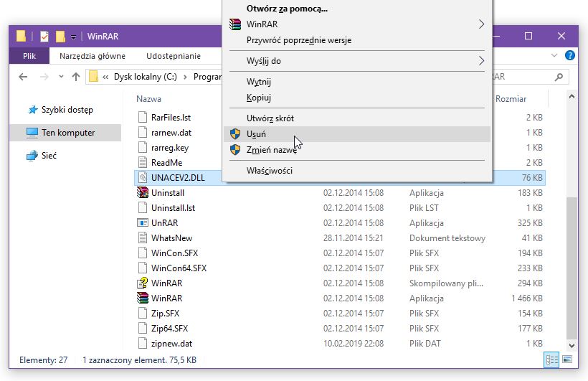588x381 pixels.
Task: Click the WinRAR application icon in file list
Action: tap(143, 298)
